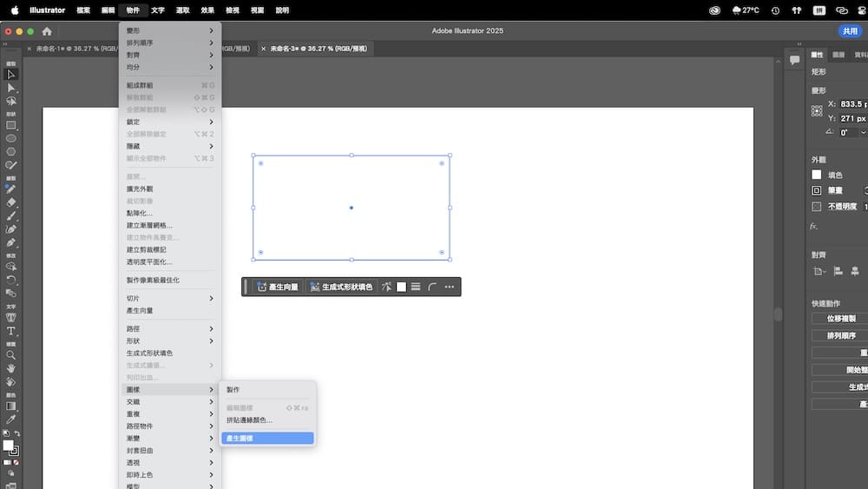Swap fill and stroke arrows in toolbar

click(x=17, y=433)
